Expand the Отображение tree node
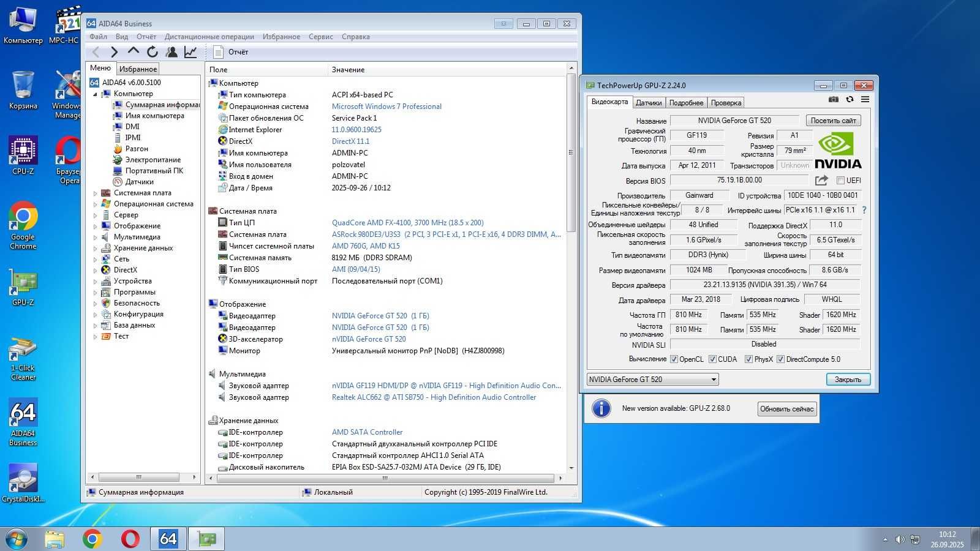The image size is (980, 551). (95, 227)
